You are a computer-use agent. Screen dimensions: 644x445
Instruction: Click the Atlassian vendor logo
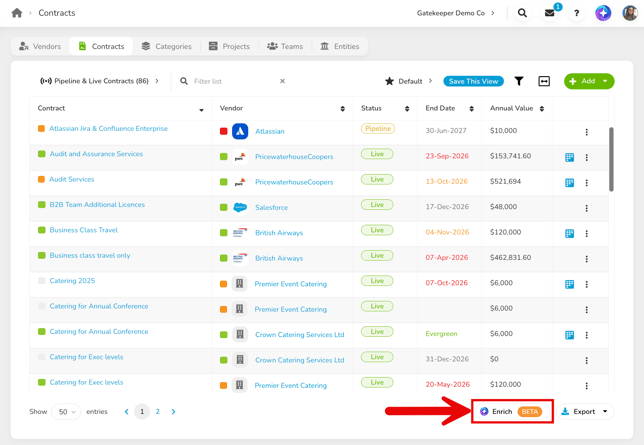(240, 131)
